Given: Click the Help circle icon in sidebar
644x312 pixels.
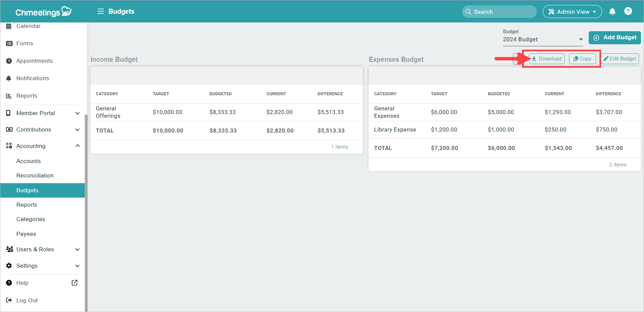Looking at the screenshot, I should pos(9,283).
